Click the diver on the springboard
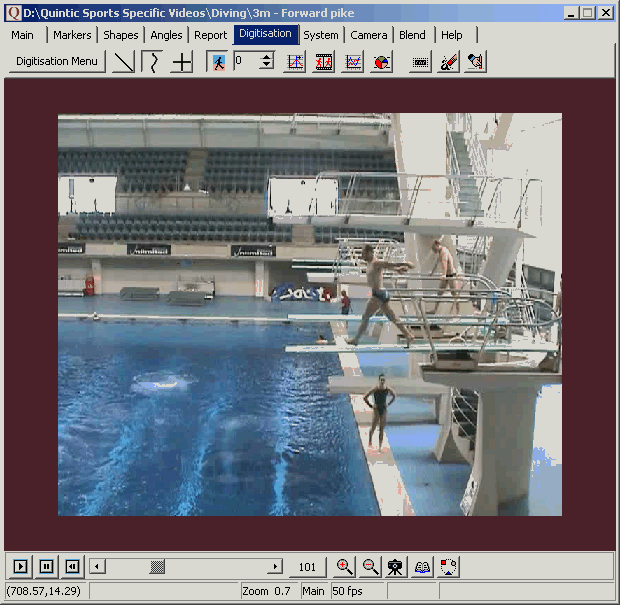Viewport: 620px width, 605px height. point(378,293)
